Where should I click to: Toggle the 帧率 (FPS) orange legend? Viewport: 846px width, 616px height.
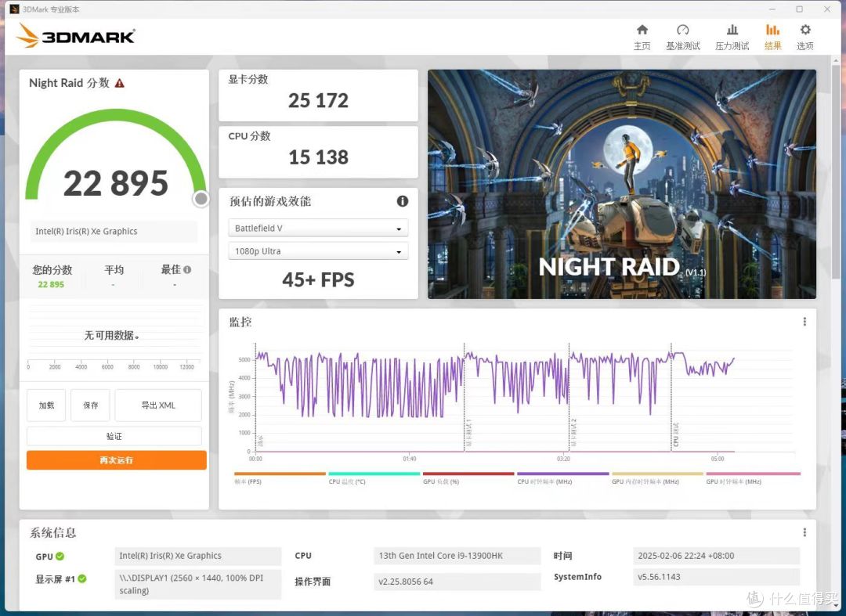click(x=280, y=478)
